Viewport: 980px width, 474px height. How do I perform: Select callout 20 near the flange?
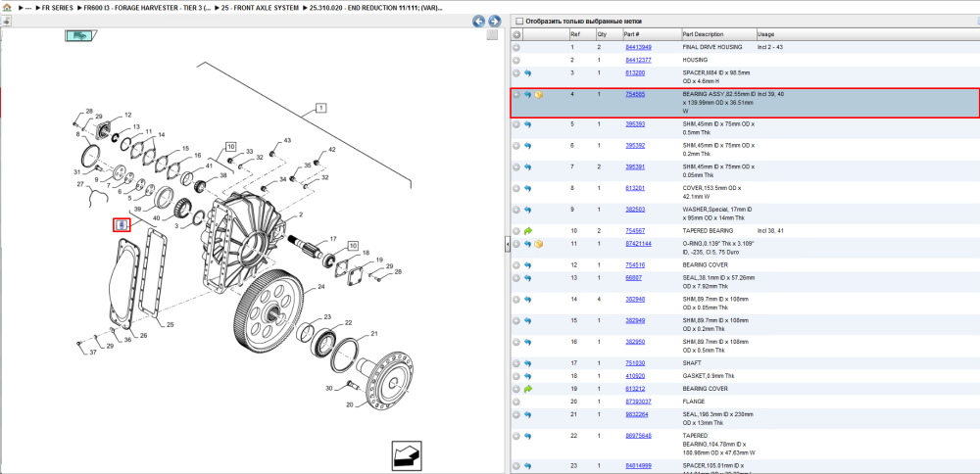(x=350, y=404)
